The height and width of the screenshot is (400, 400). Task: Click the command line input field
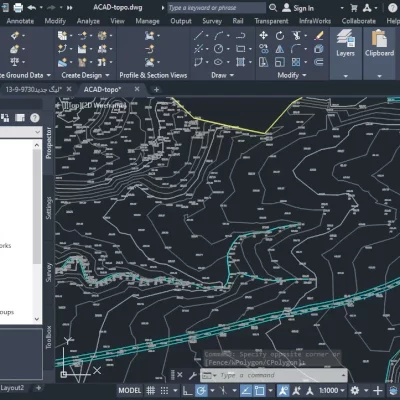click(x=273, y=375)
